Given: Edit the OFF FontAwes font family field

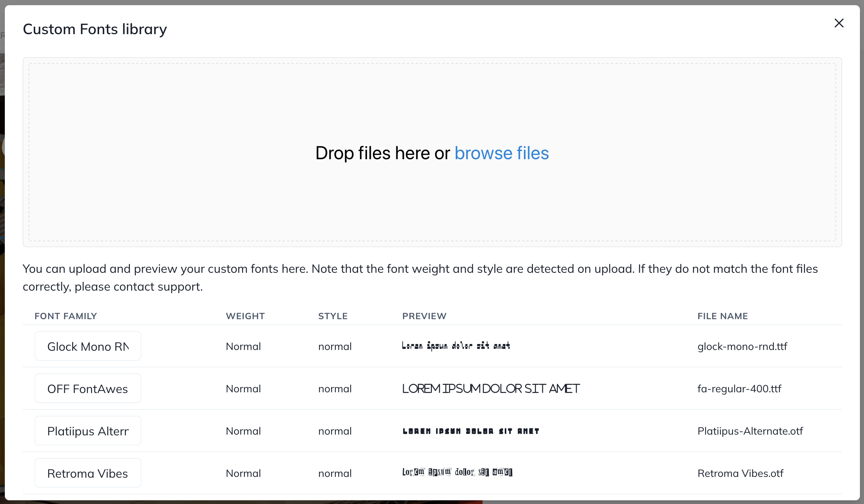Looking at the screenshot, I should 88,389.
